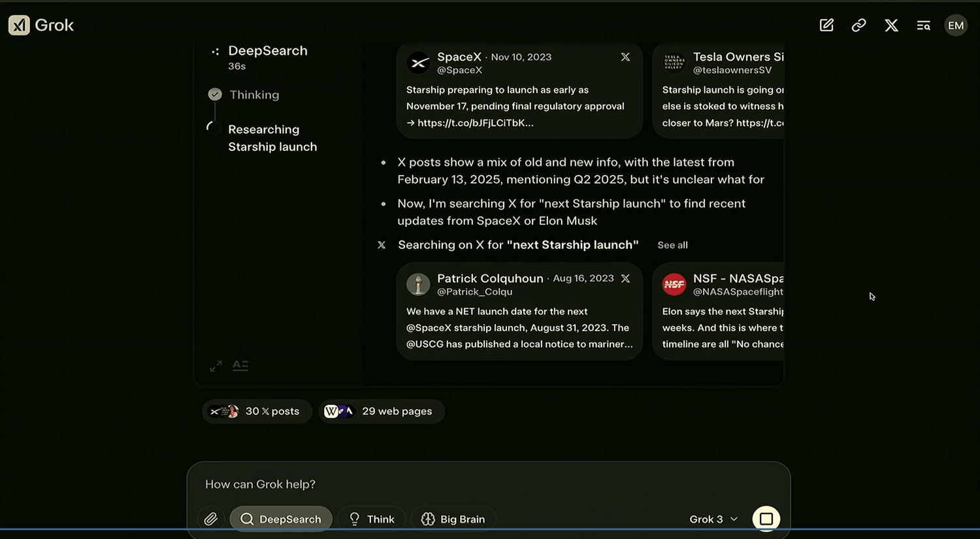Viewport: 980px width, 539px height.
Task: Start a new chat with compose icon
Action: click(x=826, y=25)
